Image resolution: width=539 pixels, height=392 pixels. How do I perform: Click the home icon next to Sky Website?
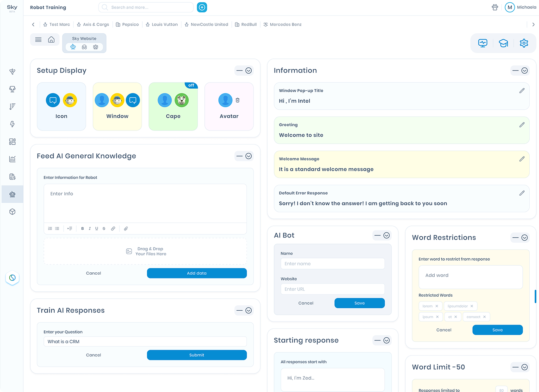(x=51, y=40)
